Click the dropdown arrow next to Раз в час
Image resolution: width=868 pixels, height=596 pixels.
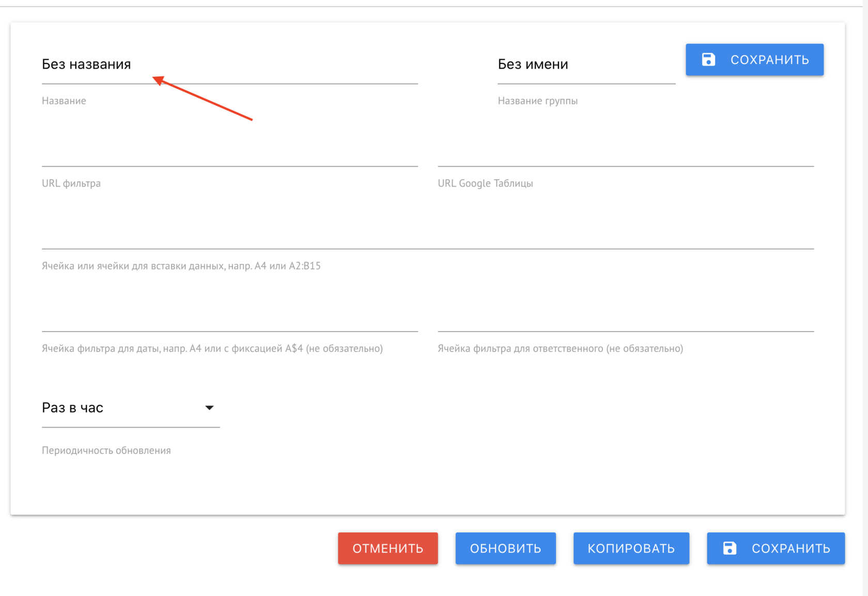209,408
